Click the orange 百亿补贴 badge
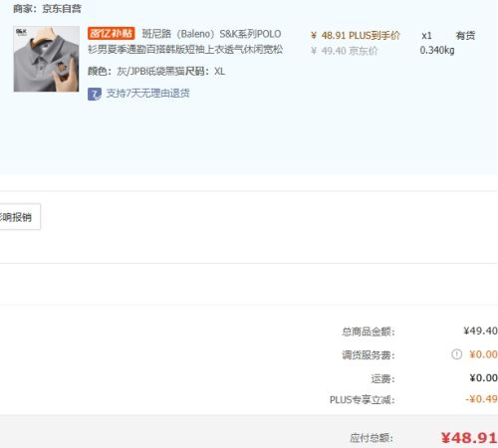 pos(111,33)
